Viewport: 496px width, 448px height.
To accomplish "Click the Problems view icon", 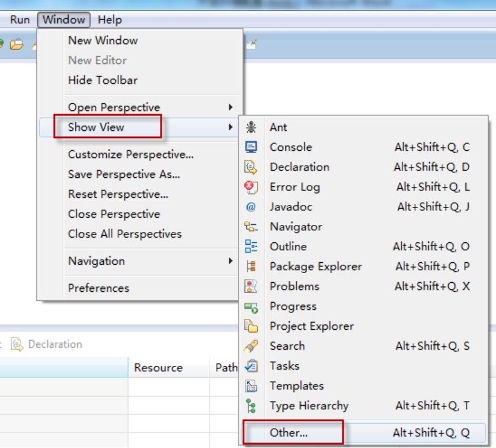I will pyautogui.click(x=251, y=286).
